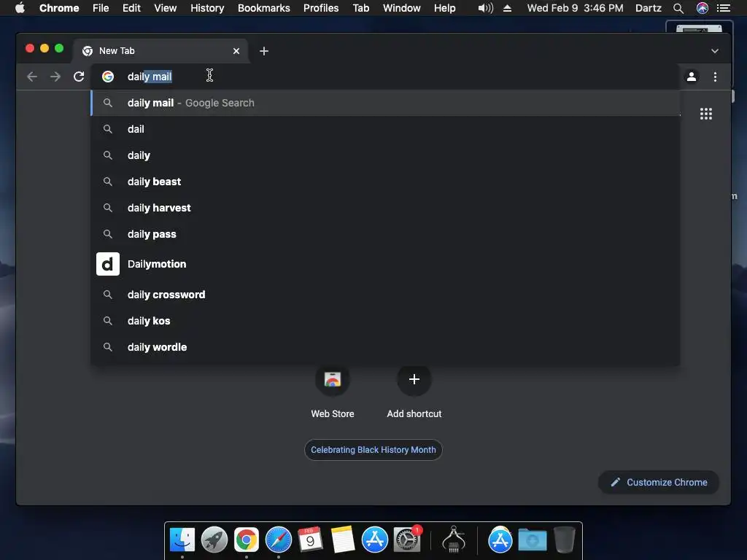Viewport: 747px width, 560px height.
Task: Click the volume icon in menu bar
Action: (485, 8)
